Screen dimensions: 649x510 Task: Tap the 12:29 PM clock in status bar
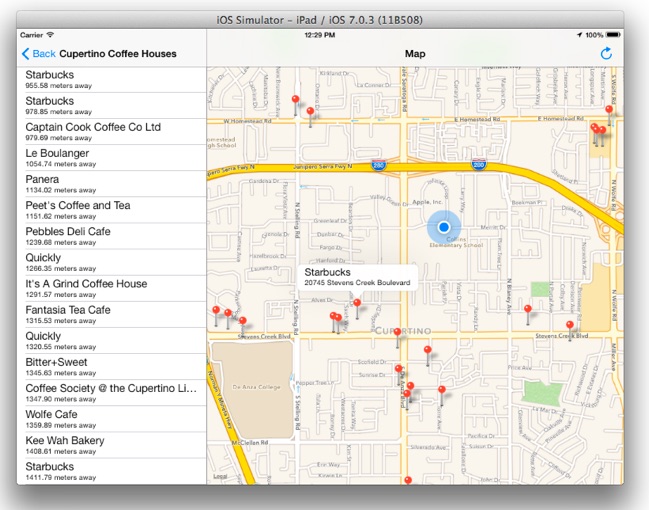[320, 35]
